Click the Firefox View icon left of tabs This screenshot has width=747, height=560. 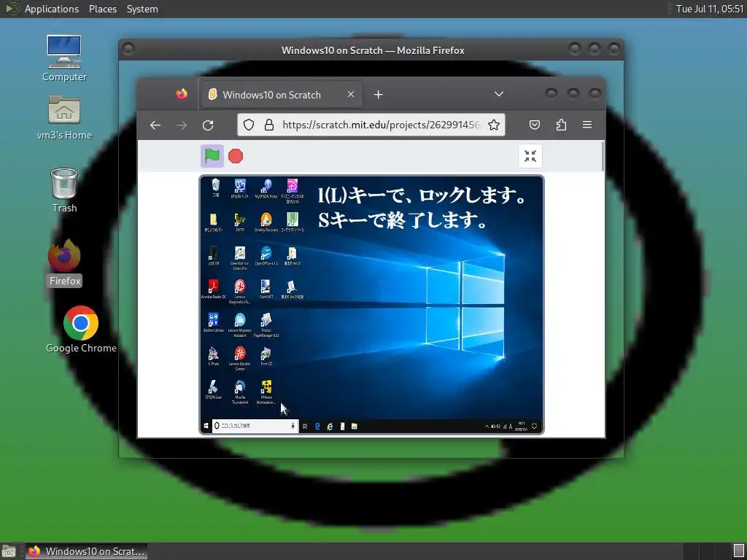click(182, 94)
